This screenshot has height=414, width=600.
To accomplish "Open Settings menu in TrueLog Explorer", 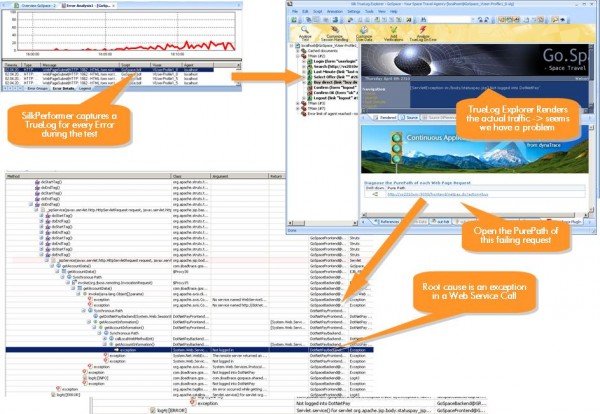I will [353, 11].
